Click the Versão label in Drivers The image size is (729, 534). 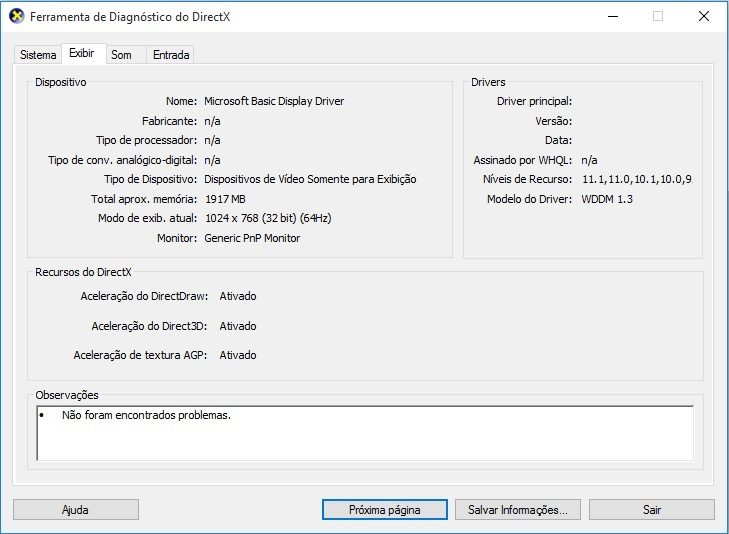pos(553,121)
